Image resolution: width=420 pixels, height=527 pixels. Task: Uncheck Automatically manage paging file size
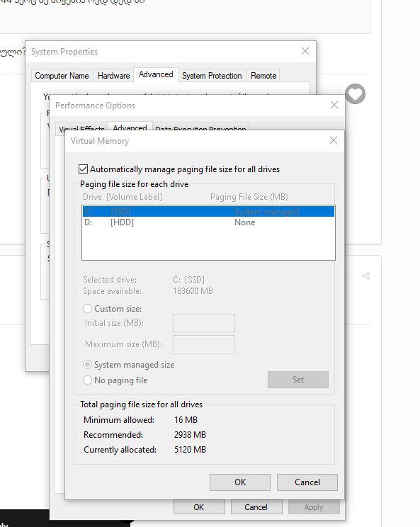83,169
